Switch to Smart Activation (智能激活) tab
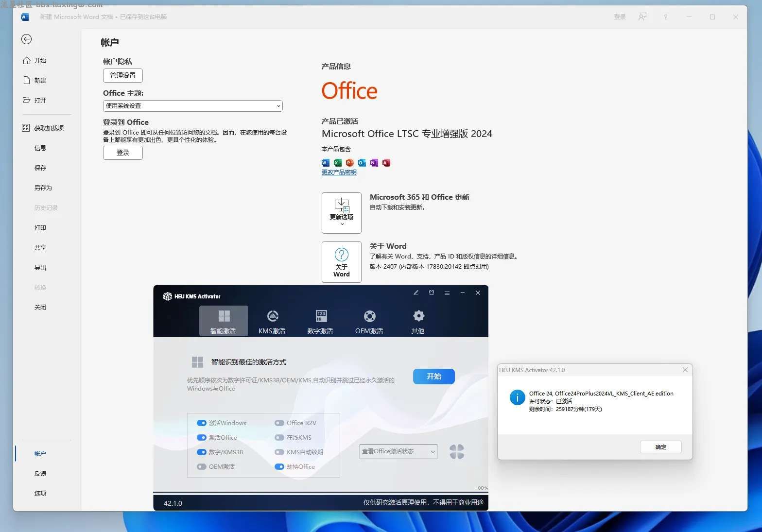The height and width of the screenshot is (532, 762). click(x=224, y=321)
